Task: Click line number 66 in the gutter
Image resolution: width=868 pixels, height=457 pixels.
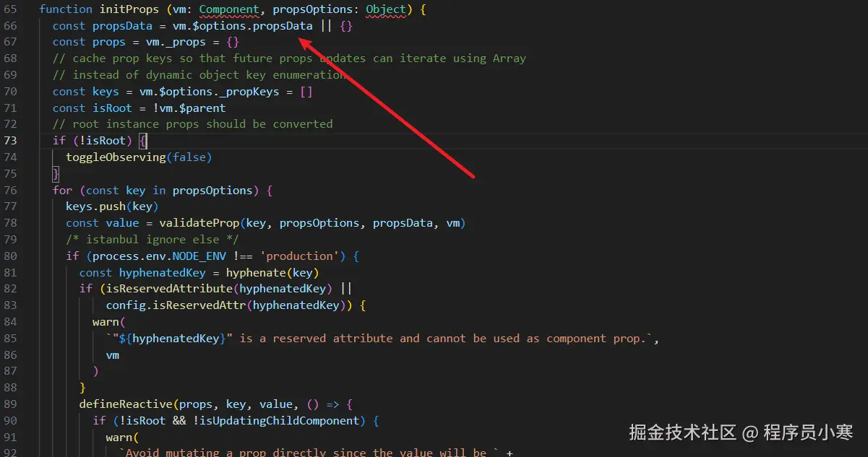Action: [10, 26]
